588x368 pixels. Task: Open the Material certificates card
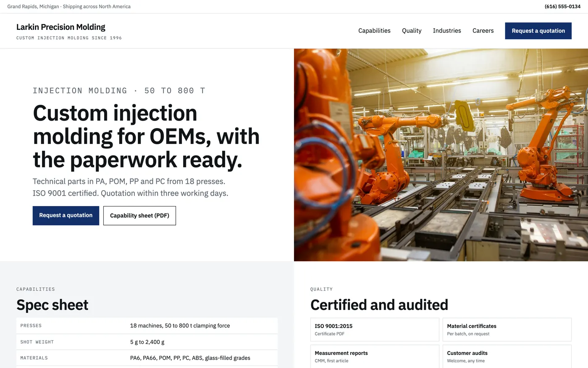(x=507, y=329)
